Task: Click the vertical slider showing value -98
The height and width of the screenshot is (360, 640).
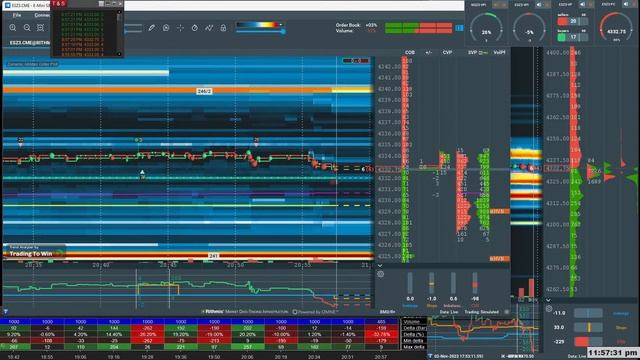Action: point(475,283)
